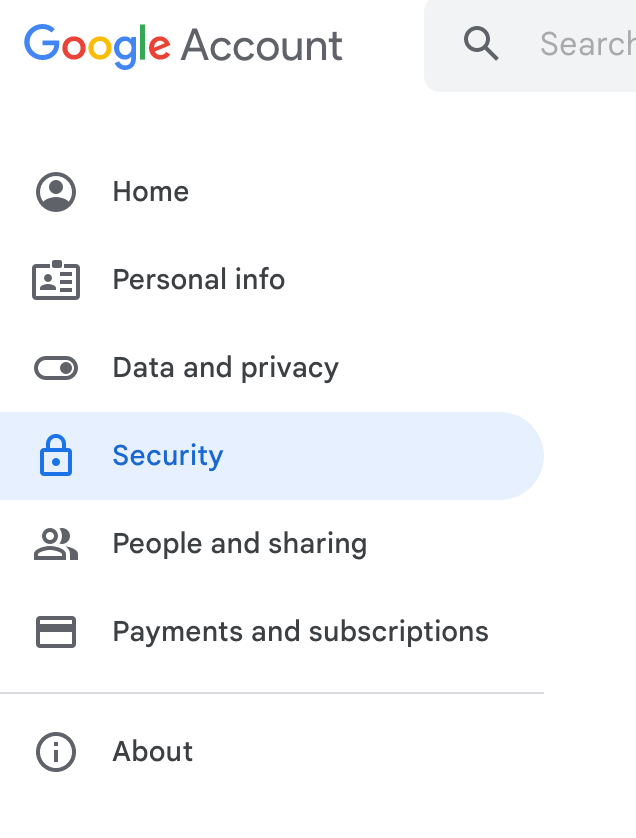Click the colorful Google wordmark
Image resolution: width=636 pixels, height=838 pixels.
tap(97, 46)
